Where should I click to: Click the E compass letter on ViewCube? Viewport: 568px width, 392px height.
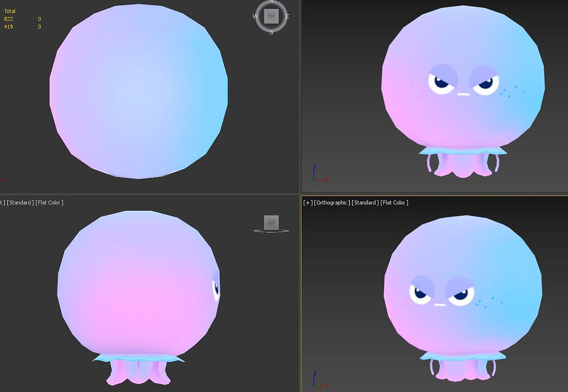coord(287,16)
